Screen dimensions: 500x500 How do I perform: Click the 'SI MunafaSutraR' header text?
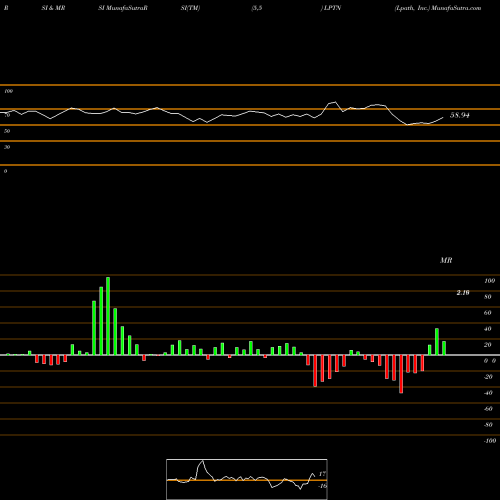123,8
